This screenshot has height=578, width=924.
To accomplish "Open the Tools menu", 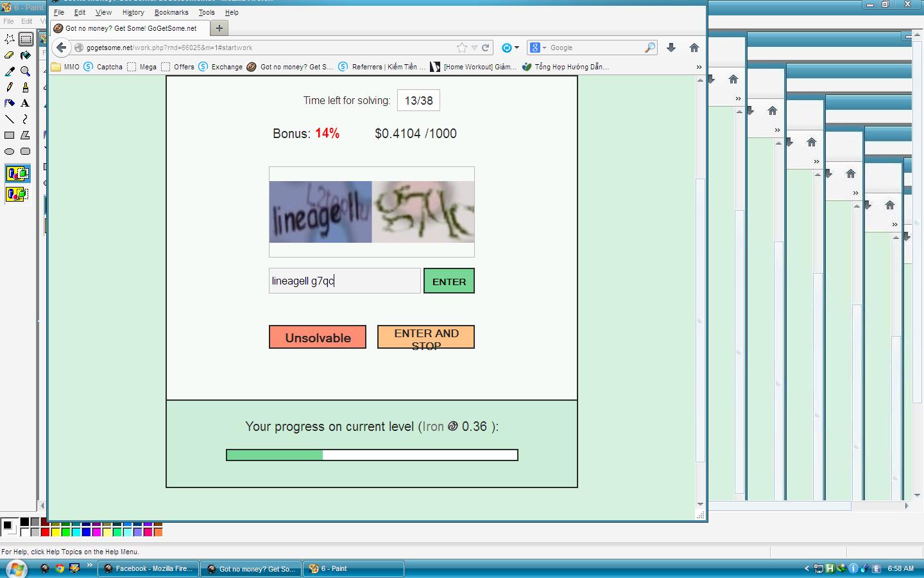I will [x=207, y=12].
